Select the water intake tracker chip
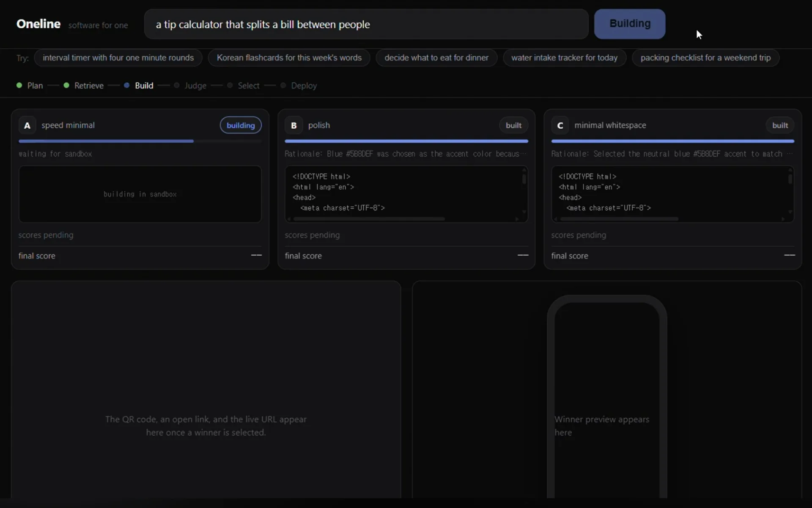This screenshot has width=812, height=508. point(564,58)
